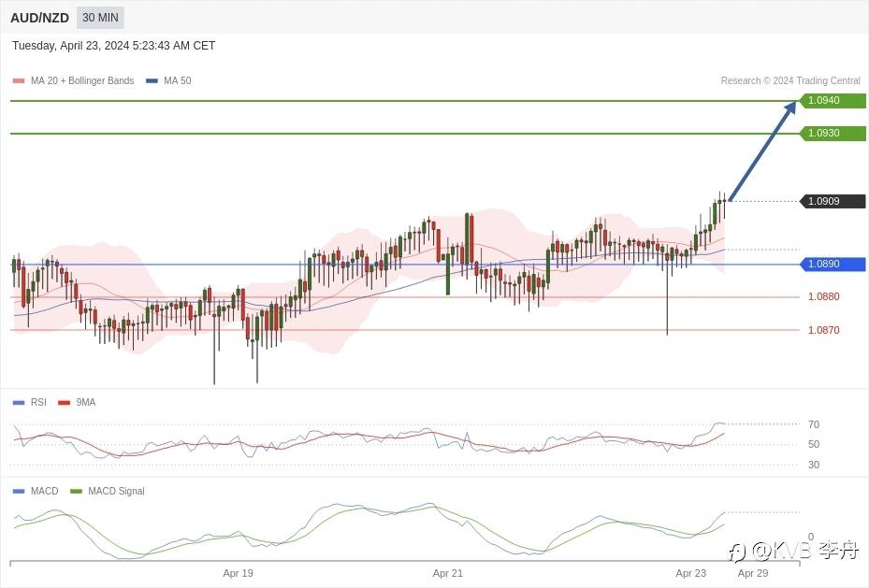Select the 30 MIN timeframe badge

click(100, 18)
